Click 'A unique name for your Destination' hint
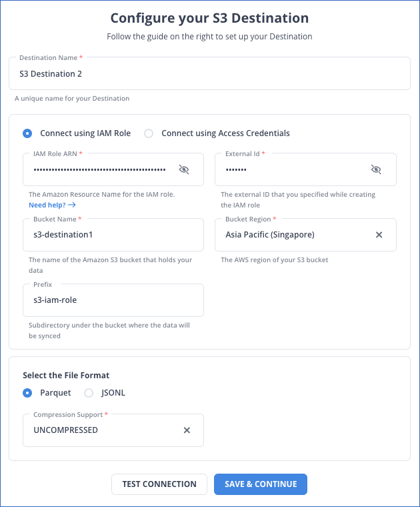Screen dimensions: 420x507 (x=72, y=98)
